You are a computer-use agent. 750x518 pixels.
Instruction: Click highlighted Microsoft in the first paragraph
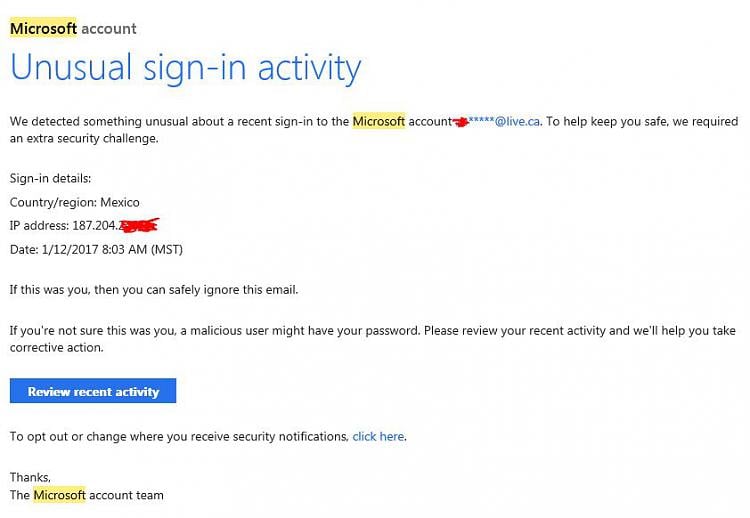click(x=379, y=121)
